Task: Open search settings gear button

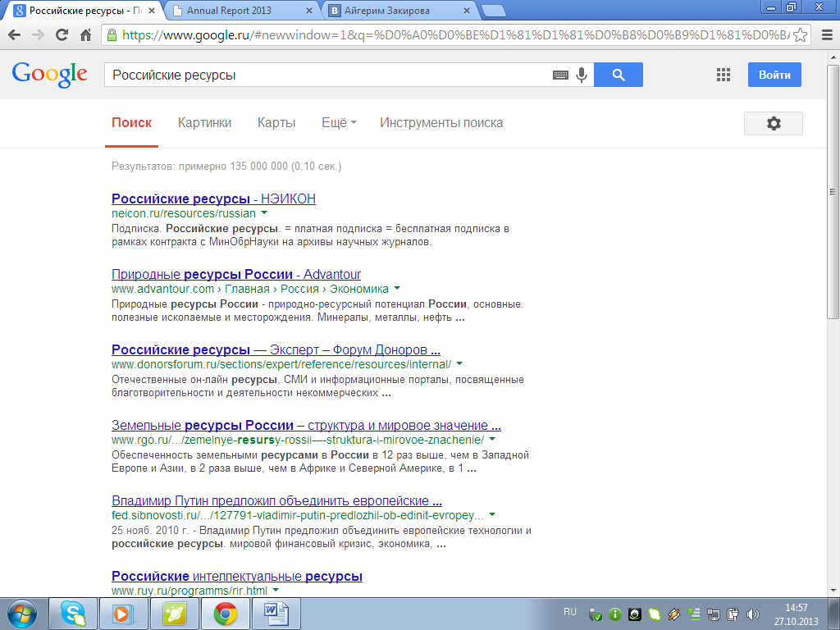Action: coord(773,123)
